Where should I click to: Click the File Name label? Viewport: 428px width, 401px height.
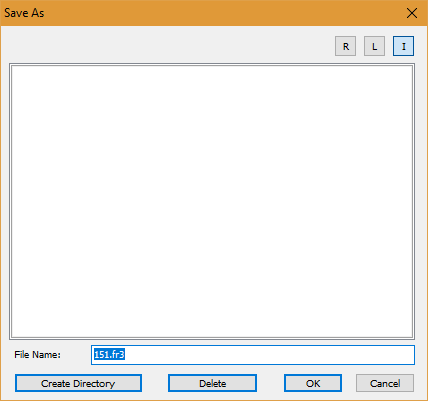[x=37, y=355]
